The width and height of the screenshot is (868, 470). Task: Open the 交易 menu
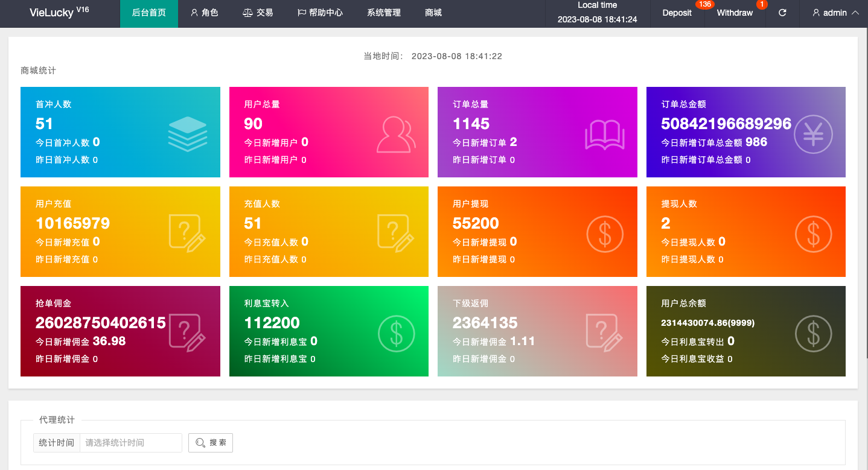pyautogui.click(x=258, y=13)
